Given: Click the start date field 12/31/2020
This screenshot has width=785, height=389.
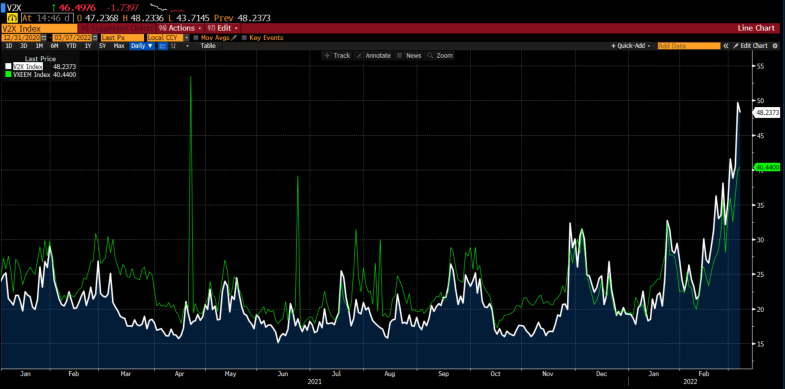Looking at the screenshot, I should [21, 38].
